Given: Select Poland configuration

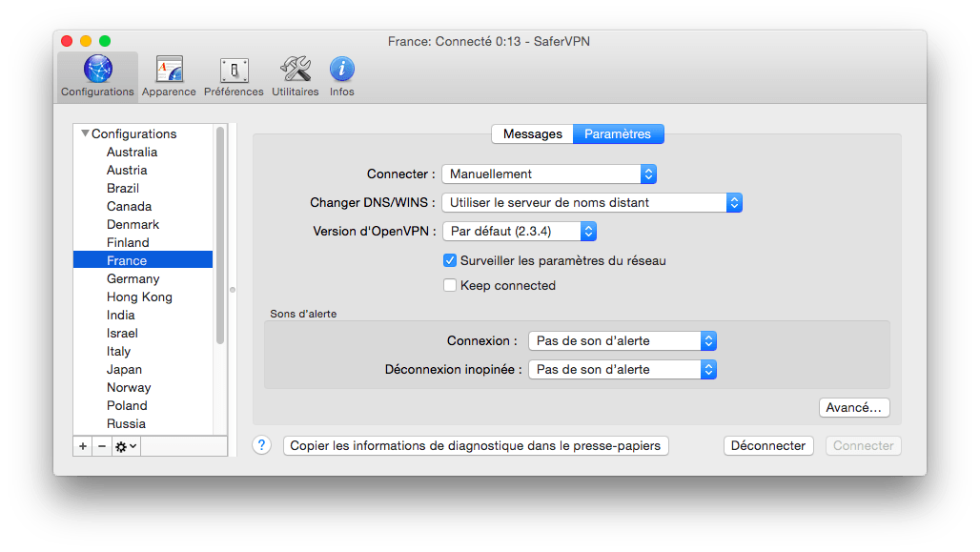Looking at the screenshot, I should click(x=143, y=406).
